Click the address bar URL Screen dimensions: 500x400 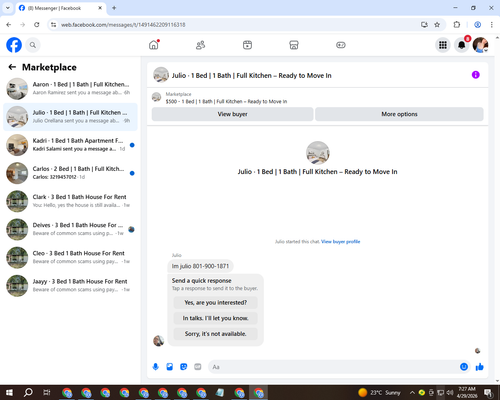[x=123, y=25]
